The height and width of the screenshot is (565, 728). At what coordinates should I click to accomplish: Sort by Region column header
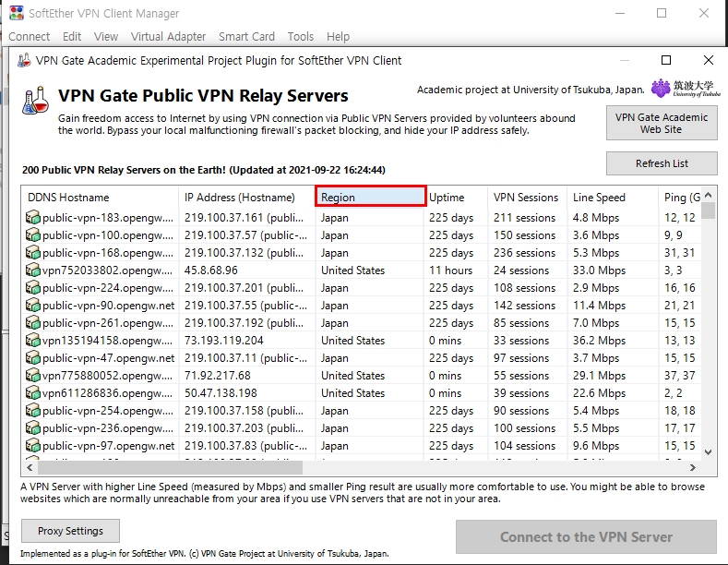tap(371, 197)
